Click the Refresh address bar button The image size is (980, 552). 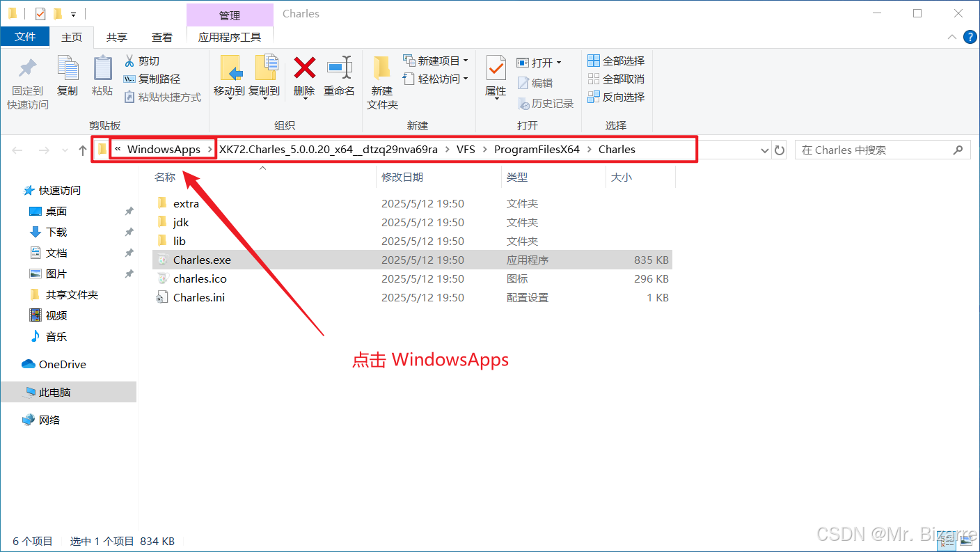point(780,150)
